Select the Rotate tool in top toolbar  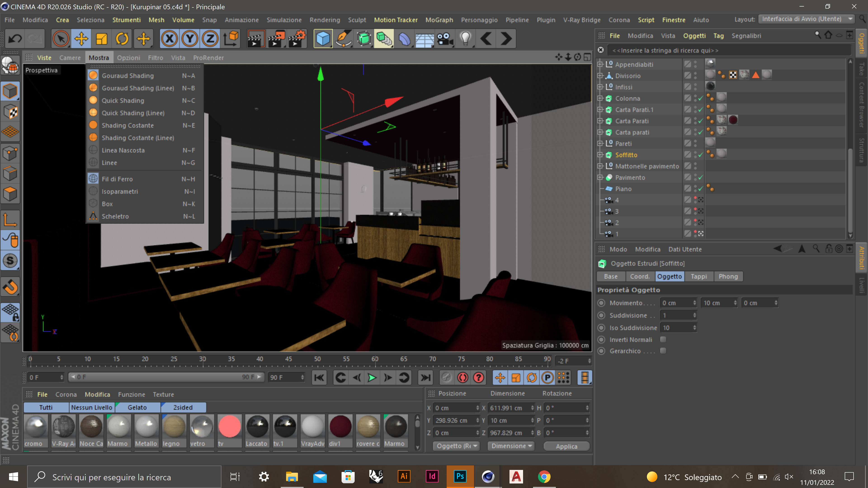tap(122, 39)
